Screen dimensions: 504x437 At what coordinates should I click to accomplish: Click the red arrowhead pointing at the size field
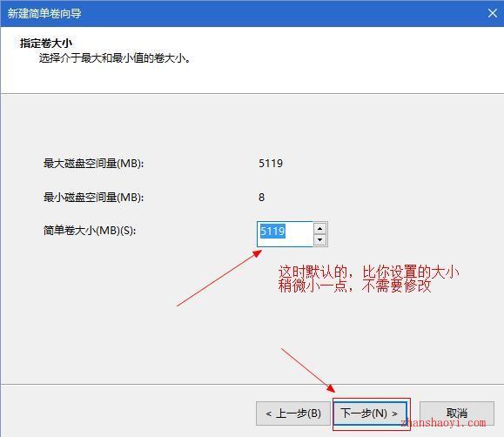pyautogui.click(x=257, y=254)
